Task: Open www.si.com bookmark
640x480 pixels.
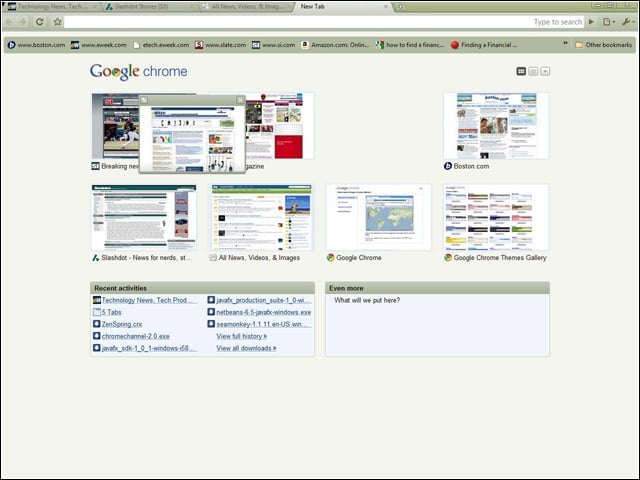Action: (273, 45)
